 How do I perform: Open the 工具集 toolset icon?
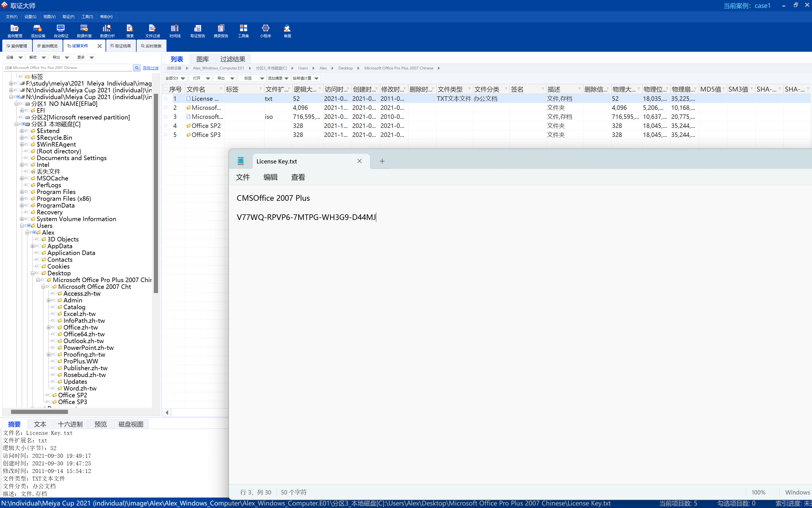click(243, 30)
